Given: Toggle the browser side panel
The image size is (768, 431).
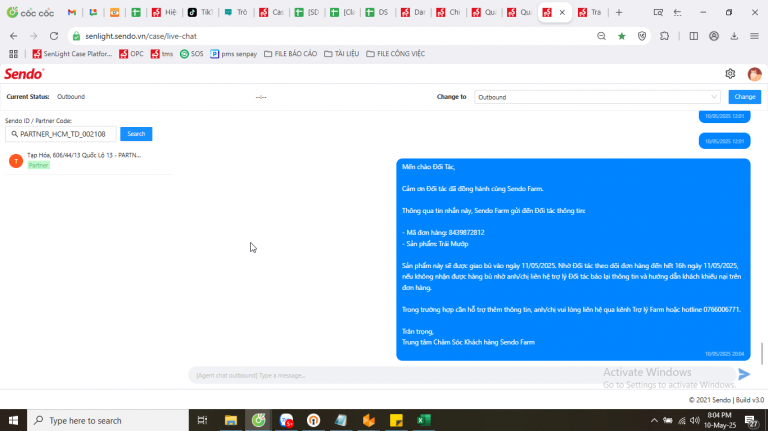Looking at the screenshot, I should coord(694,36).
